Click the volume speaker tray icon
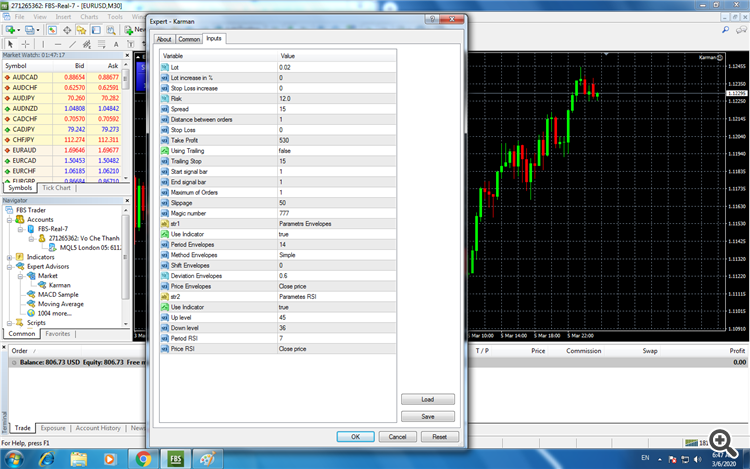 [x=697, y=459]
